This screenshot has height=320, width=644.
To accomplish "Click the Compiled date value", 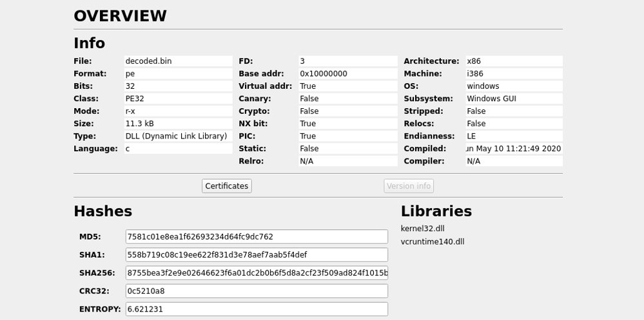I will click(514, 149).
